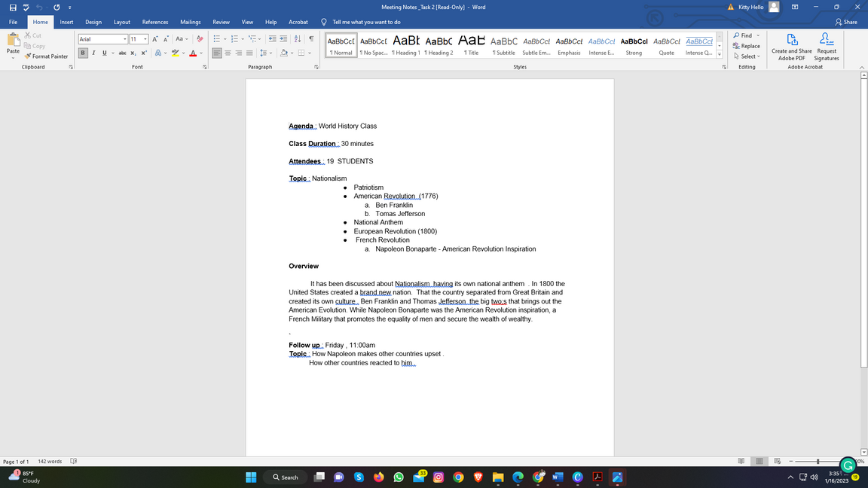This screenshot has width=868, height=488.
Task: Open the Select dropdown in Editing group
Action: point(747,56)
